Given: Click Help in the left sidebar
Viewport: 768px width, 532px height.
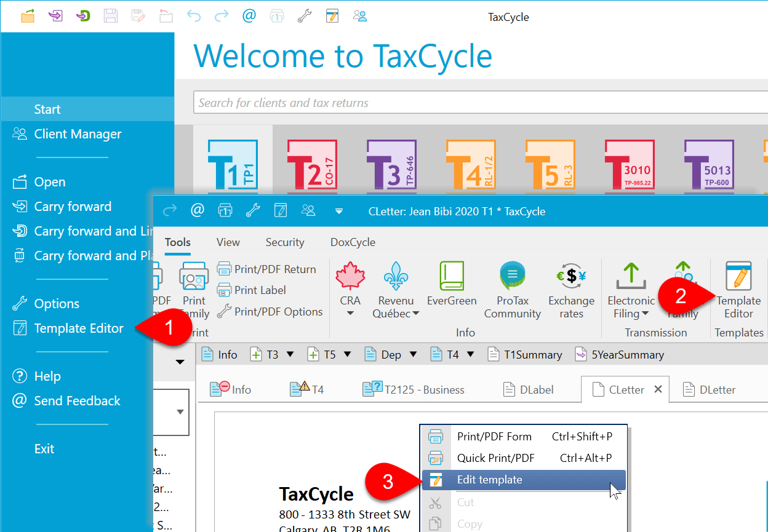Looking at the screenshot, I should point(47,376).
